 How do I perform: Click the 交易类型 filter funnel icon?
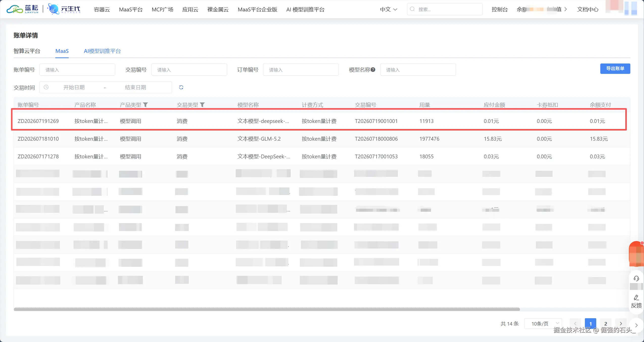[202, 105]
